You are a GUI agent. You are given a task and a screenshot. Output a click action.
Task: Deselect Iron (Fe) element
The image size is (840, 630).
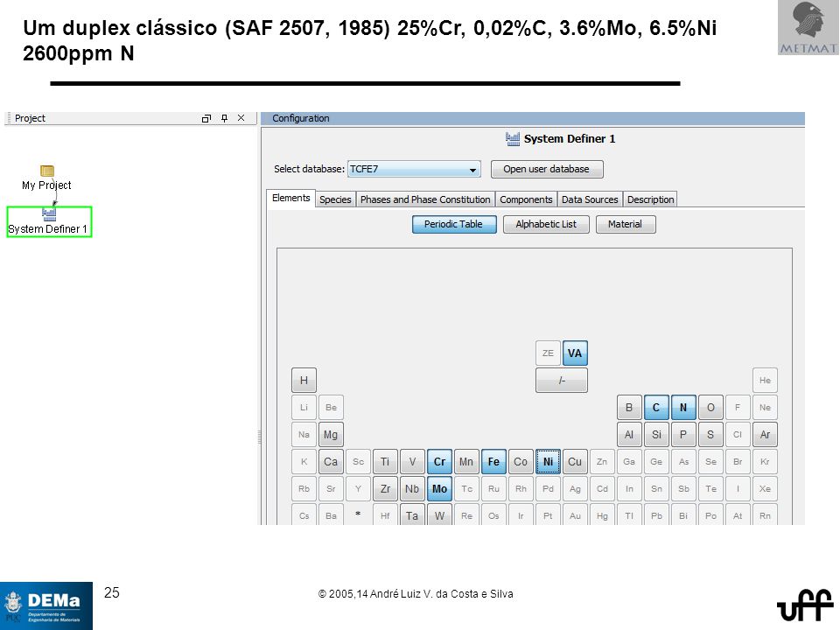493,462
